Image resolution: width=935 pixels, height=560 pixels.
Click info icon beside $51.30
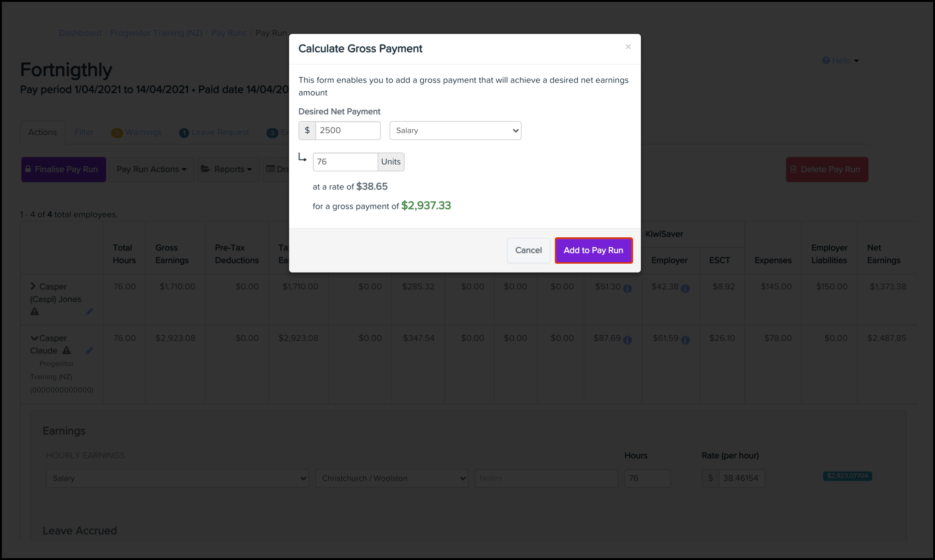click(627, 289)
